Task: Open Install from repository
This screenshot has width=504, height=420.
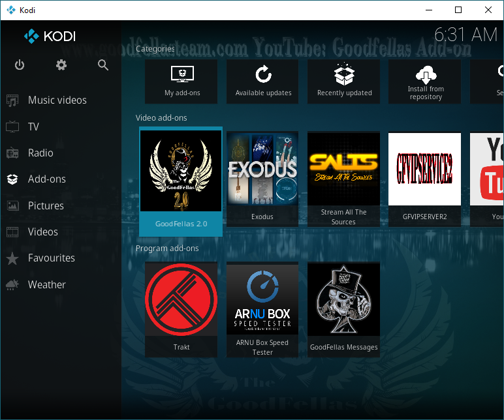Action: click(425, 82)
